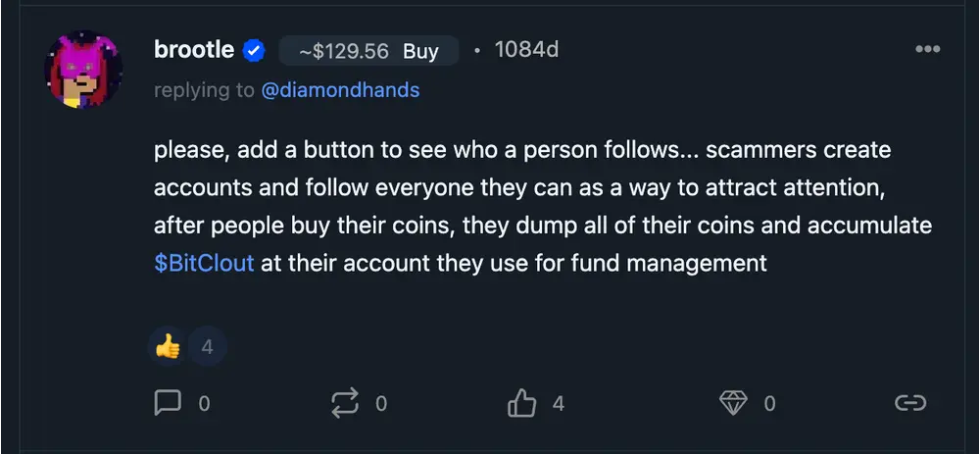Open the three-dot post options menu
The image size is (980, 454).
click(926, 50)
